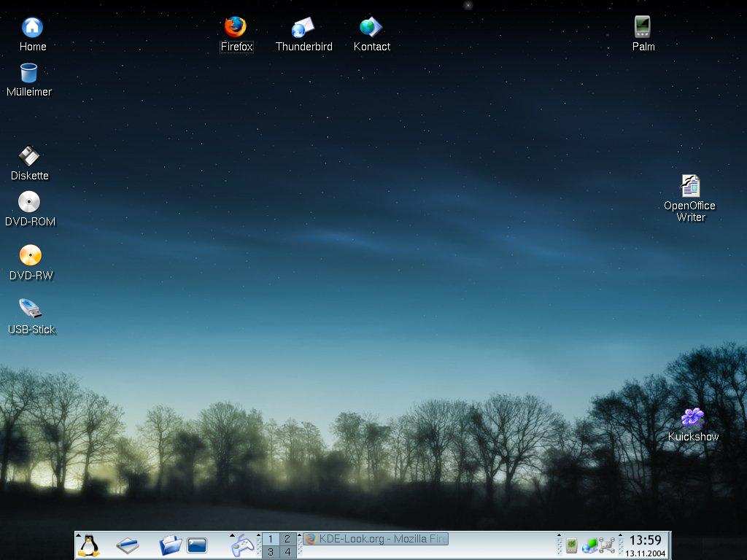Image resolution: width=747 pixels, height=560 pixels.
Task: Open the Tux penguin K menu
Action: [89, 545]
